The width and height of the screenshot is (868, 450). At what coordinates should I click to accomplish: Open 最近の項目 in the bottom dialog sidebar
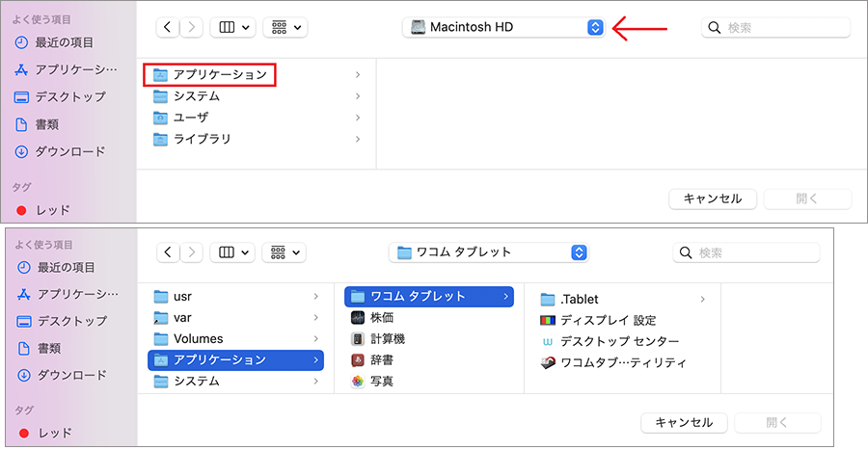(55, 268)
